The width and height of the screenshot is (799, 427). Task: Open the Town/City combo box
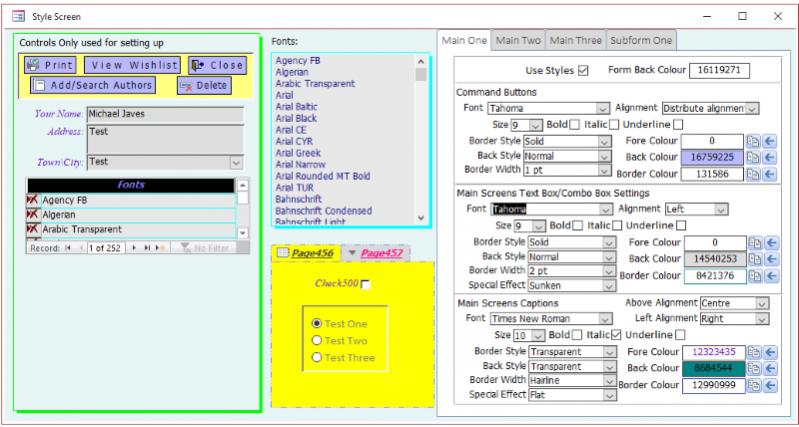pyautogui.click(x=236, y=161)
